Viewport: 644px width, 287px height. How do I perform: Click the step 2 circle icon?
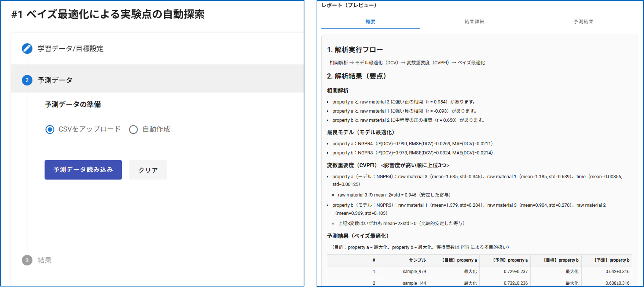coord(27,80)
